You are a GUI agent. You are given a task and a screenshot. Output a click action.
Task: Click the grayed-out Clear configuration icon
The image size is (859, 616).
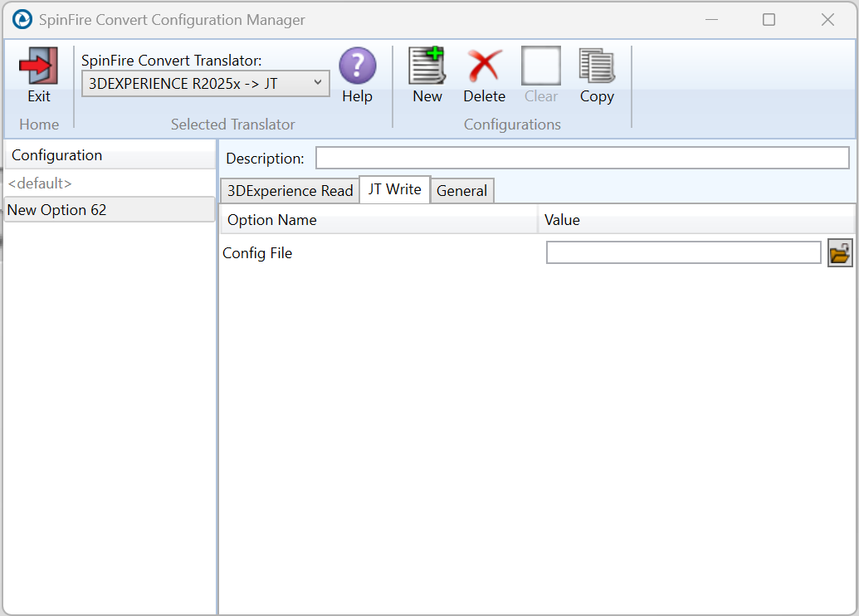click(x=540, y=66)
